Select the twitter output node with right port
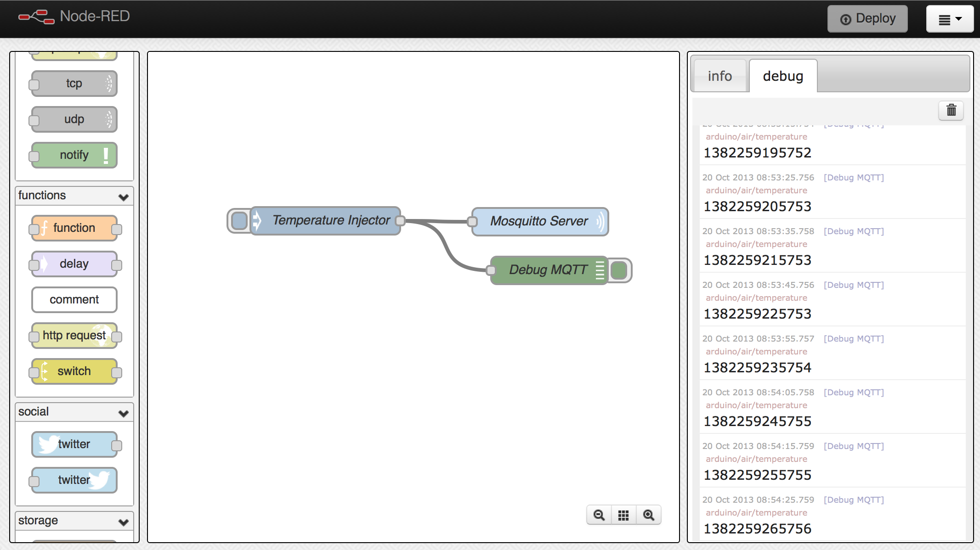980x550 pixels. pyautogui.click(x=74, y=444)
